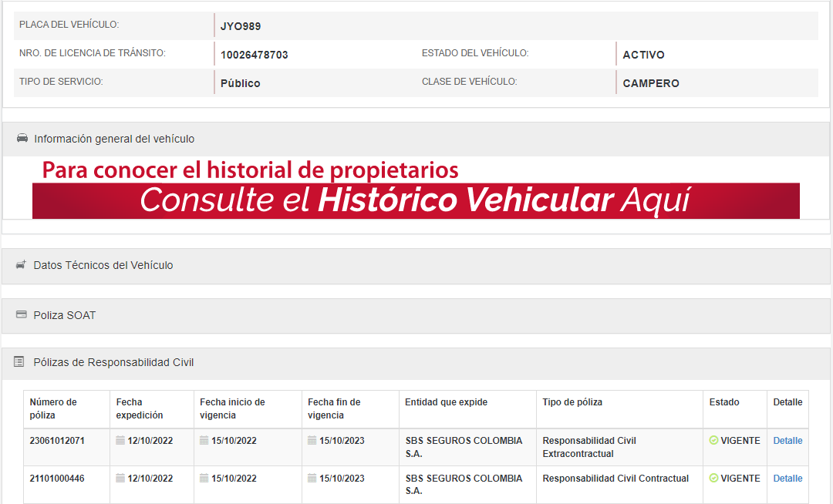Click the Datos Técnicos vehicle icon

[x=21, y=265]
